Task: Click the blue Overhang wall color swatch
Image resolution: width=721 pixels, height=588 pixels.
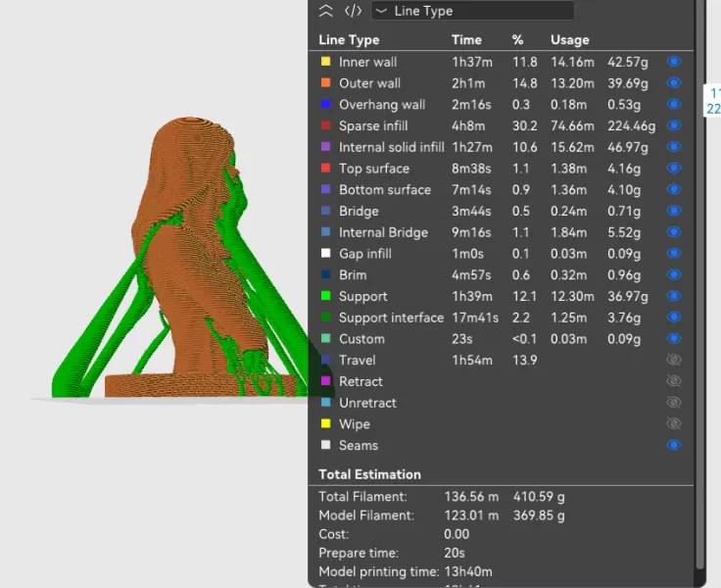Action: pos(325,104)
